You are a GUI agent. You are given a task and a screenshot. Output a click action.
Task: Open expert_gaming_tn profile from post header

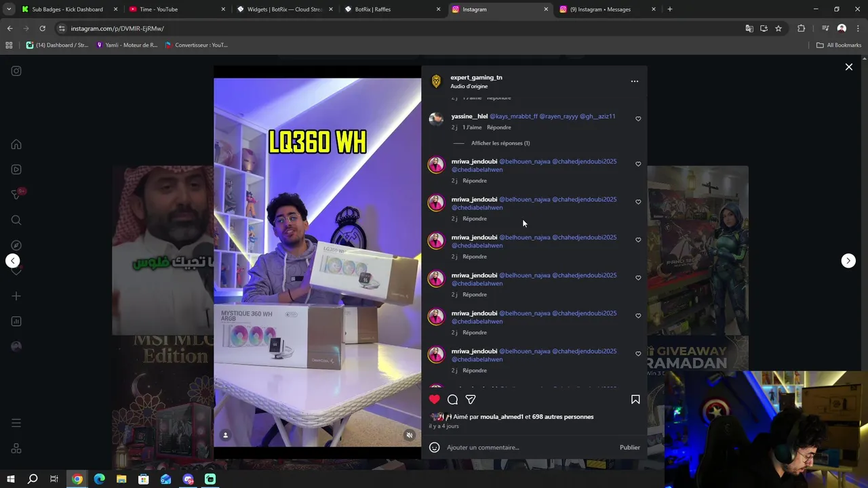click(x=476, y=77)
